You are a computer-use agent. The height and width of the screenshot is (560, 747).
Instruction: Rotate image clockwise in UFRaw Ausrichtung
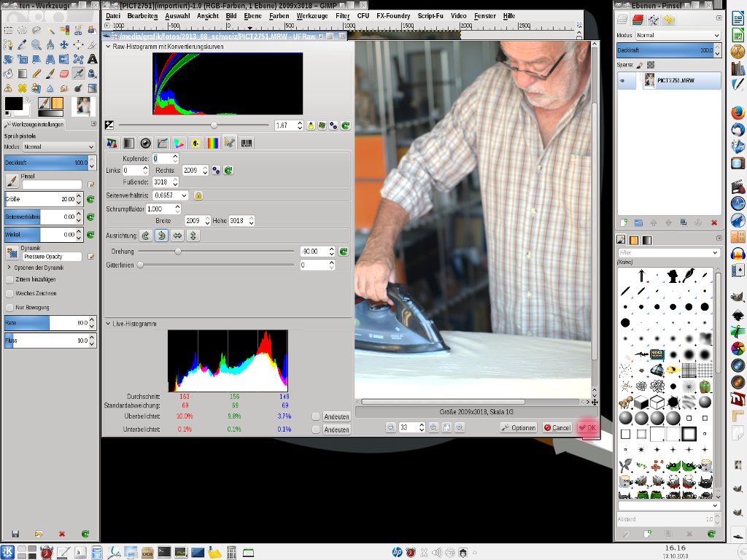146,236
